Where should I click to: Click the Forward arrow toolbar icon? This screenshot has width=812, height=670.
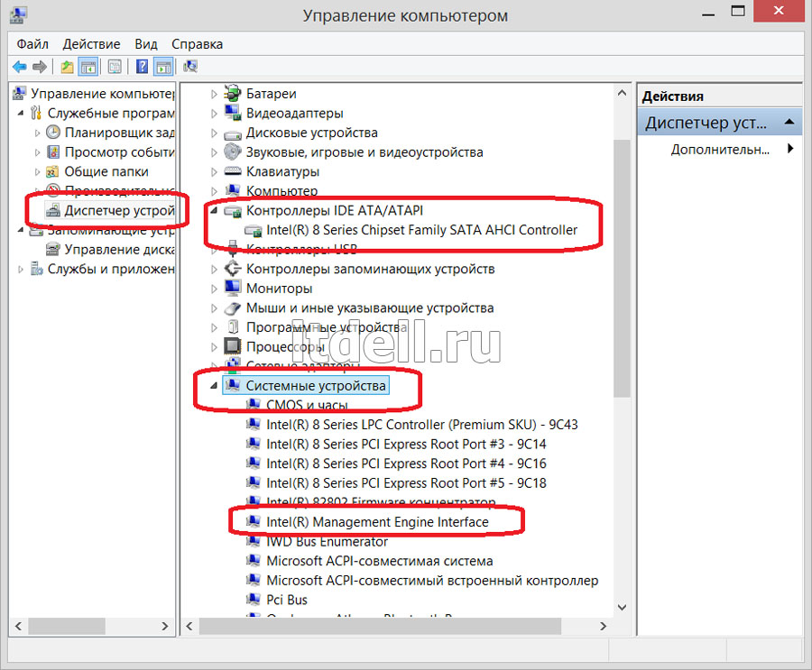(x=40, y=66)
